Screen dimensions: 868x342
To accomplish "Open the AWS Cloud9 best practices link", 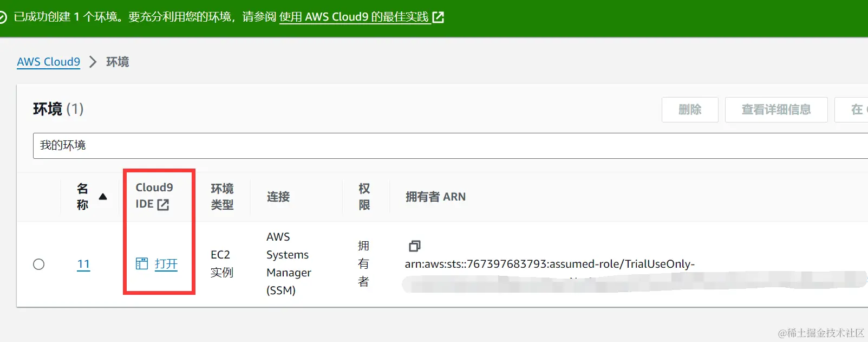I will point(354,17).
